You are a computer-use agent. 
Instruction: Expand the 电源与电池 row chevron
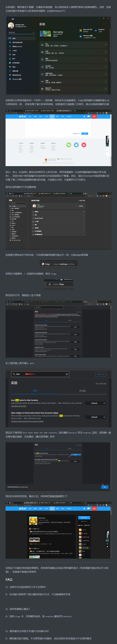coord(106,74)
